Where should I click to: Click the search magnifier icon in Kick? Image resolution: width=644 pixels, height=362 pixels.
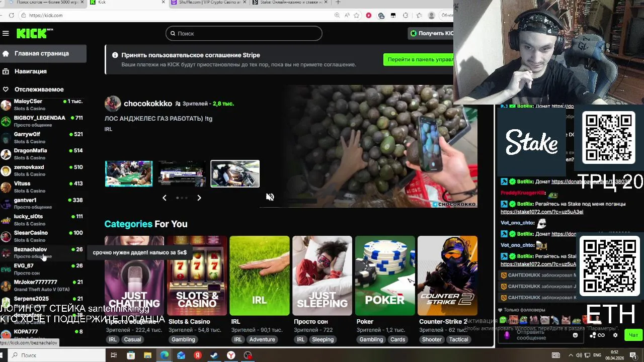tap(173, 34)
